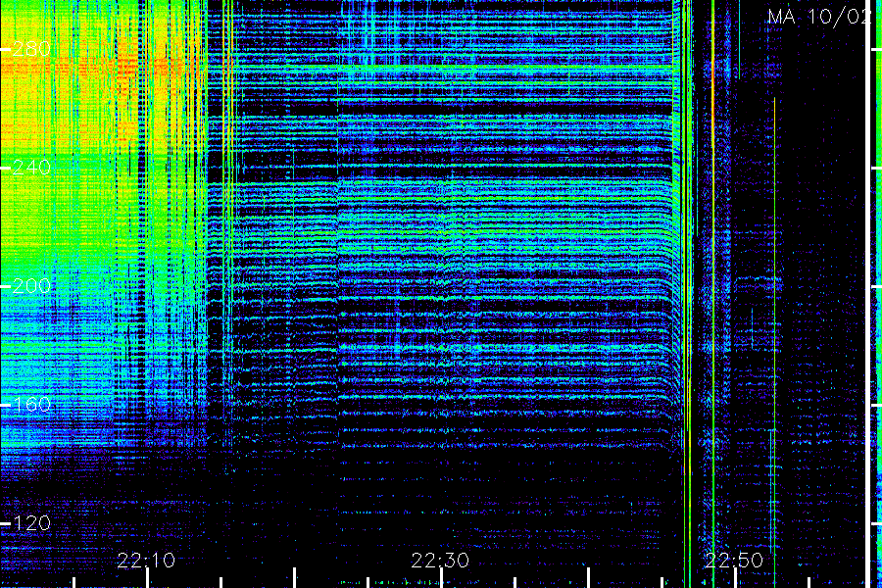
Task: Click the MA 10/02 date label
Action: click(819, 17)
